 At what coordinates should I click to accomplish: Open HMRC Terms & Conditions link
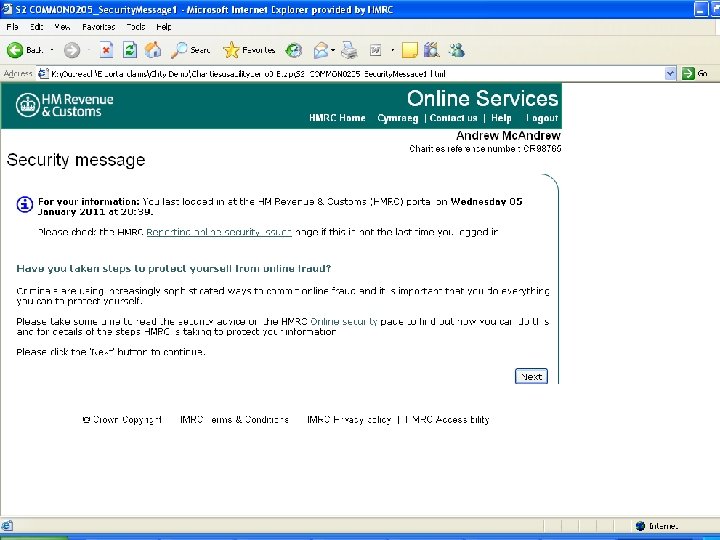(x=234, y=420)
